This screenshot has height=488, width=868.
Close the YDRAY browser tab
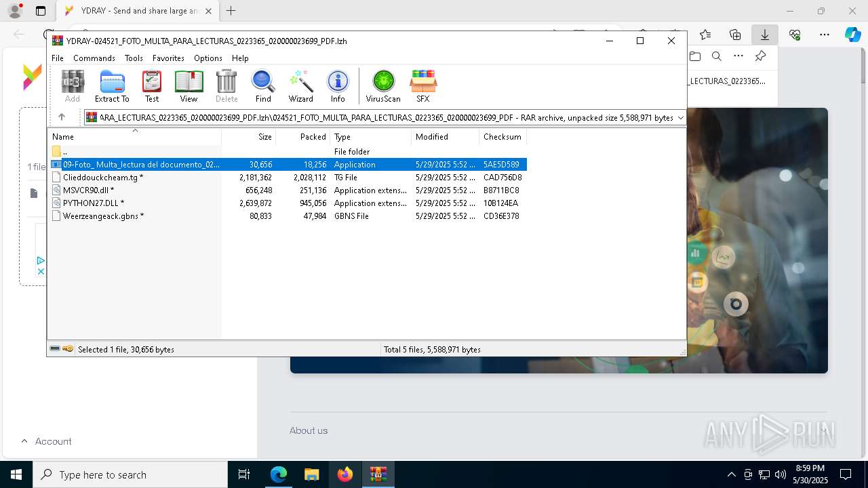coord(208,11)
